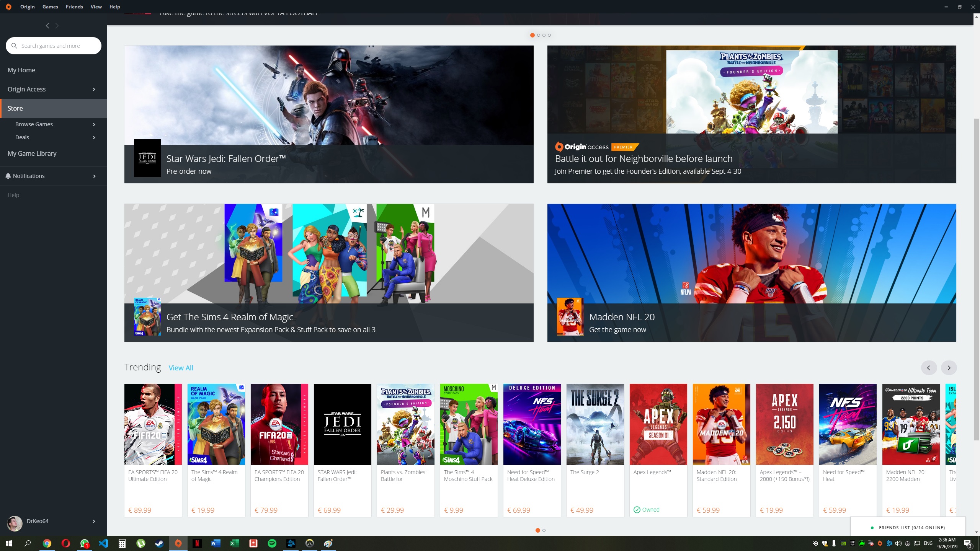Viewport: 980px width, 551px height.
Task: Open Steam from the Windows taskbar
Action: (x=159, y=543)
